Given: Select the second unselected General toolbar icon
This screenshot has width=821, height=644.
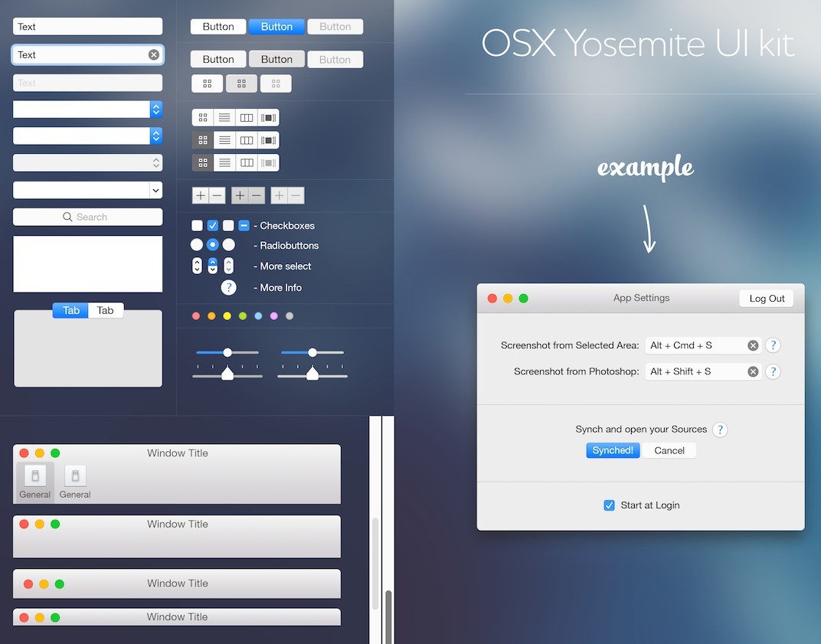Looking at the screenshot, I should pyautogui.click(x=75, y=481).
